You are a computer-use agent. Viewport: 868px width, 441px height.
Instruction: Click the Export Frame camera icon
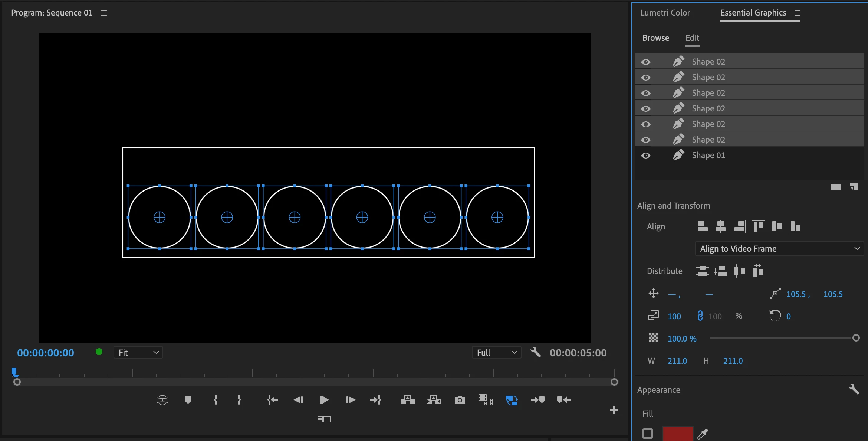(x=460, y=400)
